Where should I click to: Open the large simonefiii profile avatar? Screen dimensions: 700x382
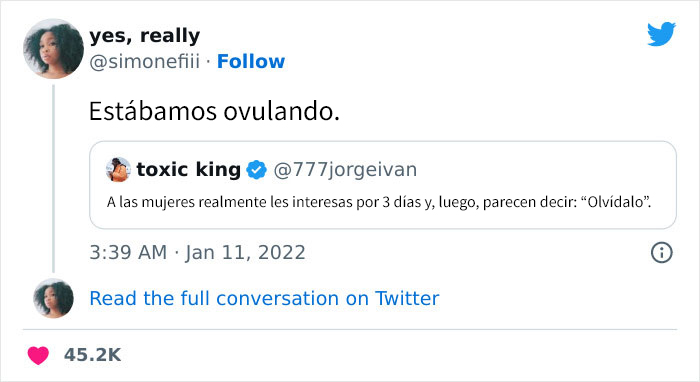tap(53, 49)
